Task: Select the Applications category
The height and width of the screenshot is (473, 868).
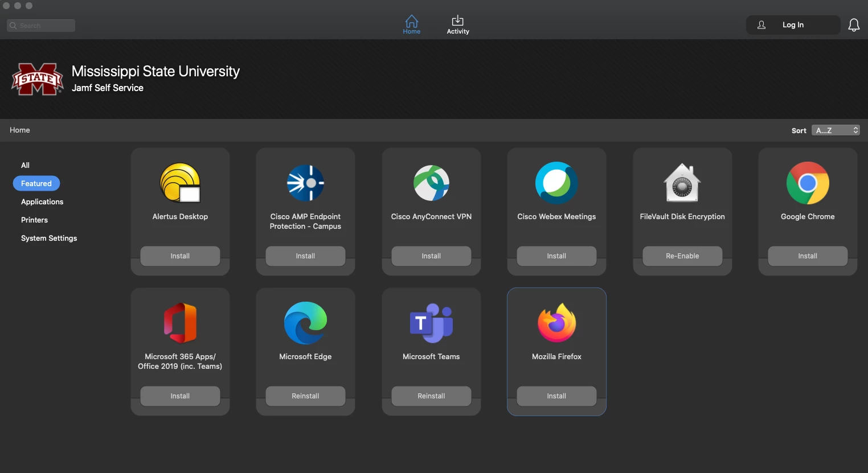Action: tap(42, 201)
